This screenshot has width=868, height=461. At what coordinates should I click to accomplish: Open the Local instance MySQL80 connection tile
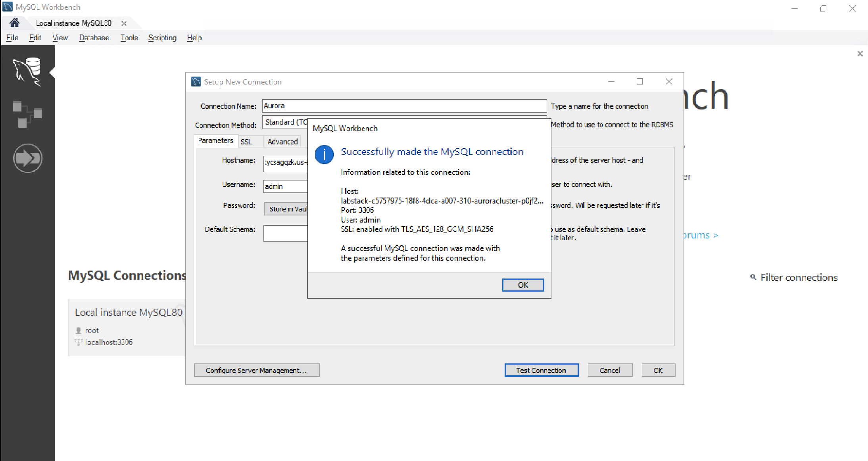tap(127, 327)
